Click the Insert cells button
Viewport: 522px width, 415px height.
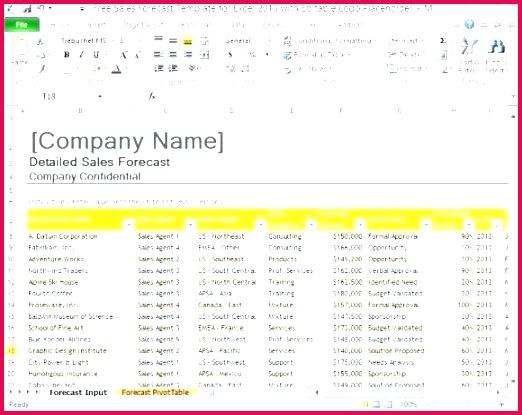click(x=406, y=41)
